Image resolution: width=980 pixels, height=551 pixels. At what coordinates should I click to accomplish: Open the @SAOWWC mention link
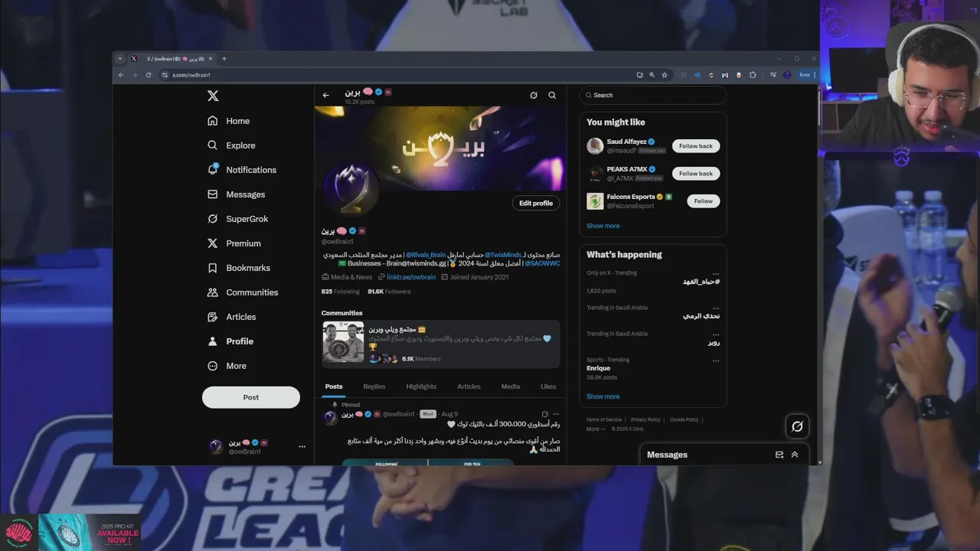pyautogui.click(x=542, y=263)
